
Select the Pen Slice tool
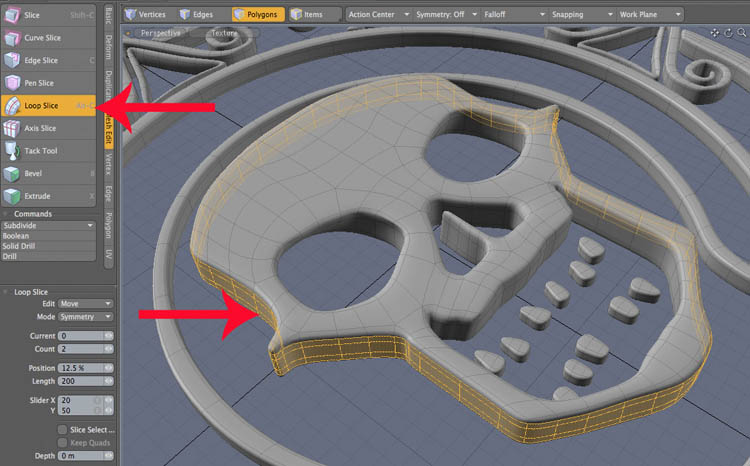[x=48, y=83]
